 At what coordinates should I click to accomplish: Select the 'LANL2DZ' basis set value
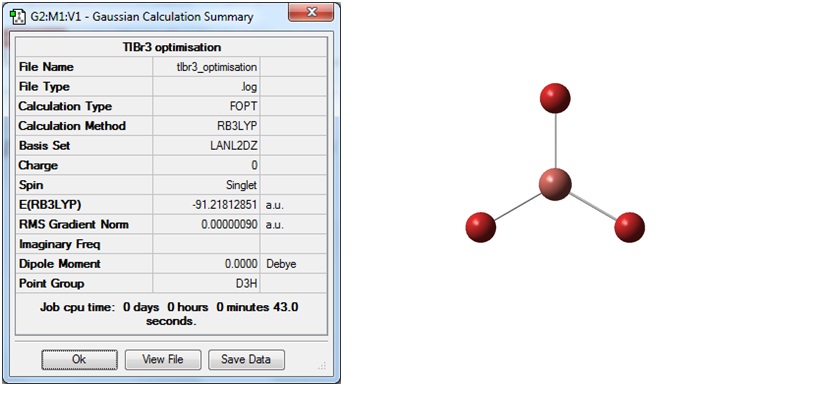pos(234,146)
